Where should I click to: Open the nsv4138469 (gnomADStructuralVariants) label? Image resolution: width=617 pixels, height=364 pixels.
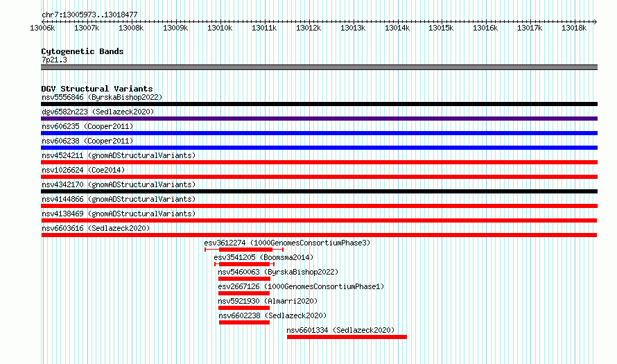[119, 214]
